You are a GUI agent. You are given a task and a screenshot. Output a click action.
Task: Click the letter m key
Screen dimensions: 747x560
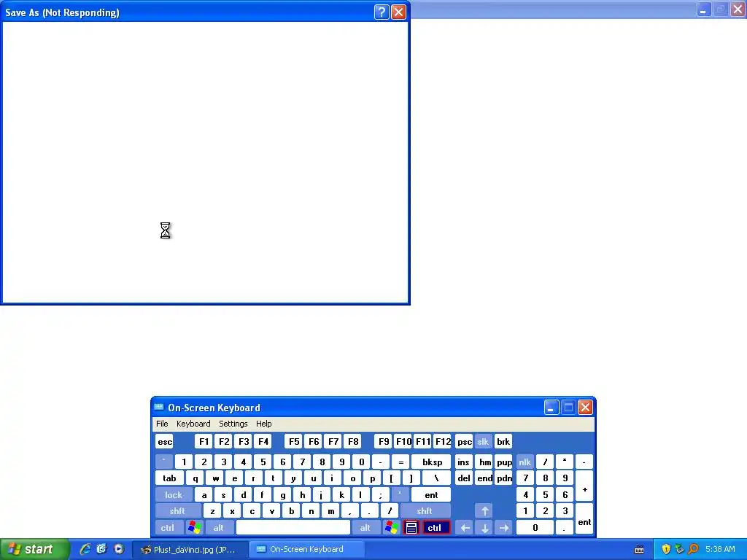(x=330, y=511)
